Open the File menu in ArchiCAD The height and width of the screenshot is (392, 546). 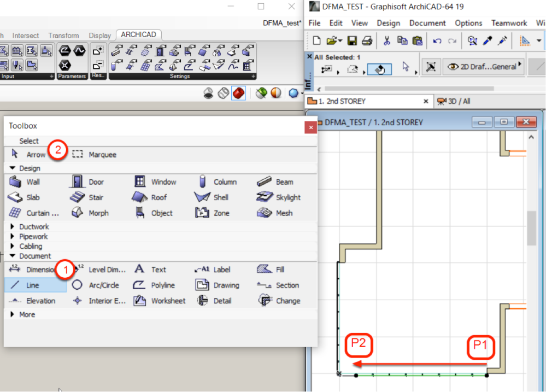point(314,23)
